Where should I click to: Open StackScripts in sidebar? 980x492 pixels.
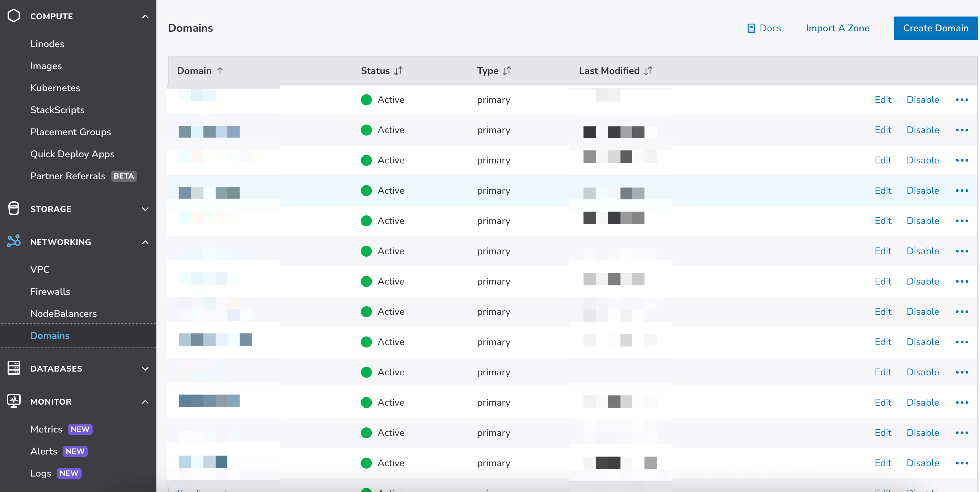tap(58, 110)
